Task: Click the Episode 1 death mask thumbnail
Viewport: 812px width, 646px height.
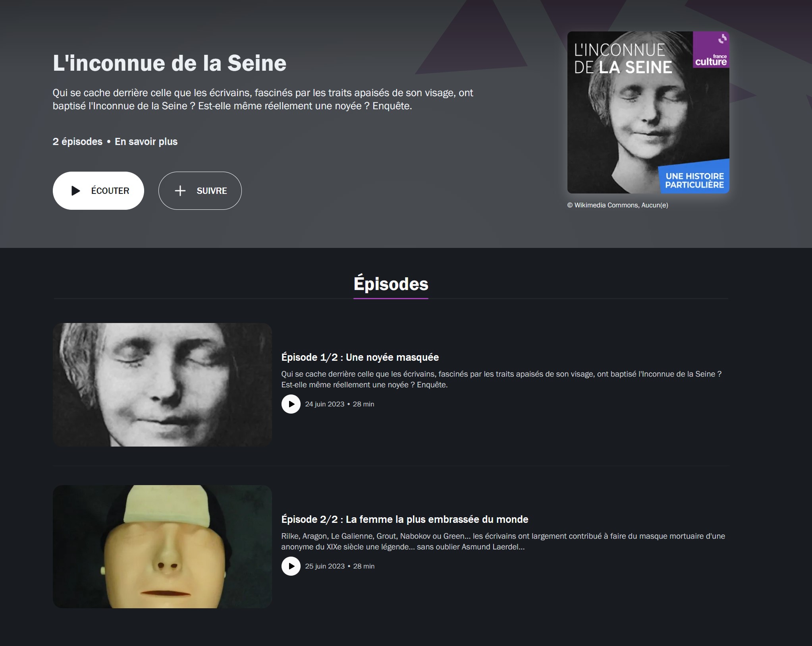Action: (x=162, y=385)
